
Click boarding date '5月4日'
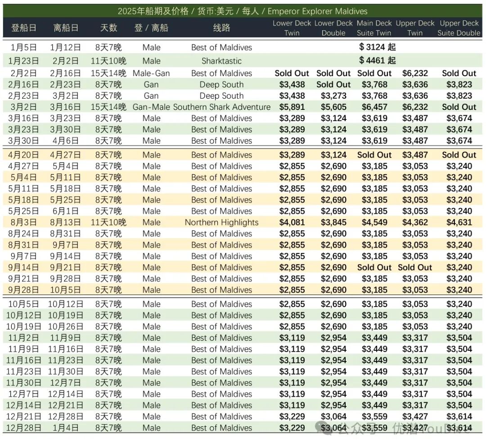pyautogui.click(x=24, y=177)
